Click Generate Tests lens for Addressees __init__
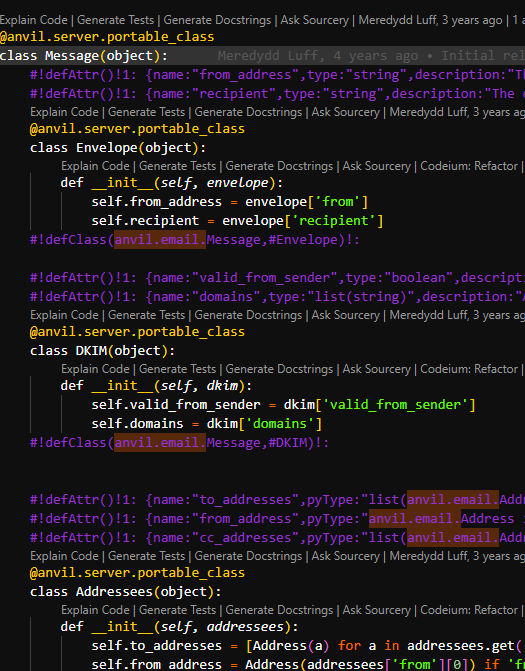The height and width of the screenshot is (671, 525). coord(177,610)
